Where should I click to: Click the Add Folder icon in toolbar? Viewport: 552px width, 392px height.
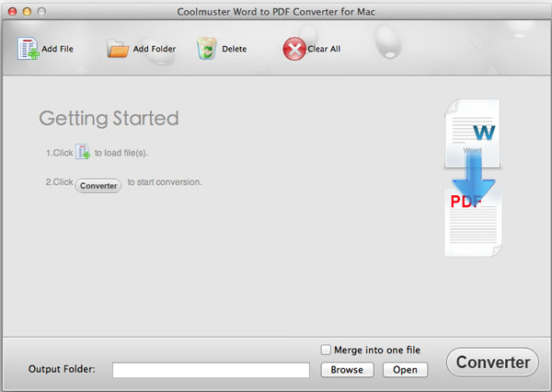117,49
